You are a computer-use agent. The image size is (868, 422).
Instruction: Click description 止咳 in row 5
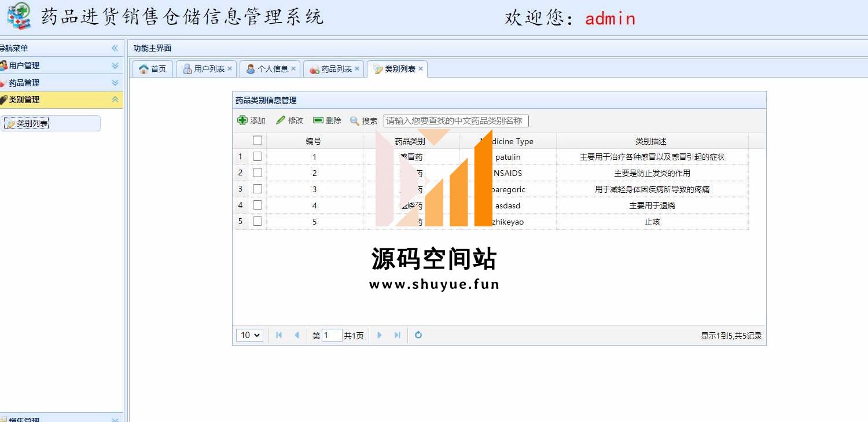coord(652,222)
